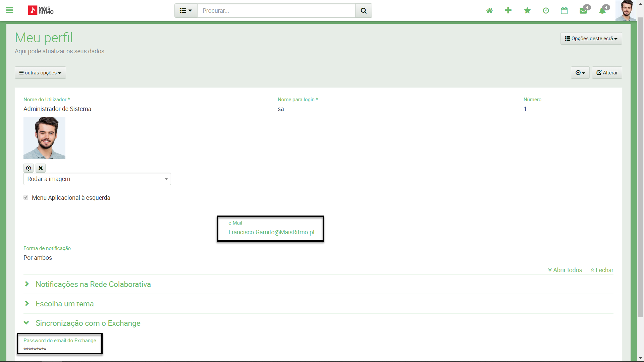Open notifications bell icon
Image resolution: width=644 pixels, height=362 pixels.
603,10
